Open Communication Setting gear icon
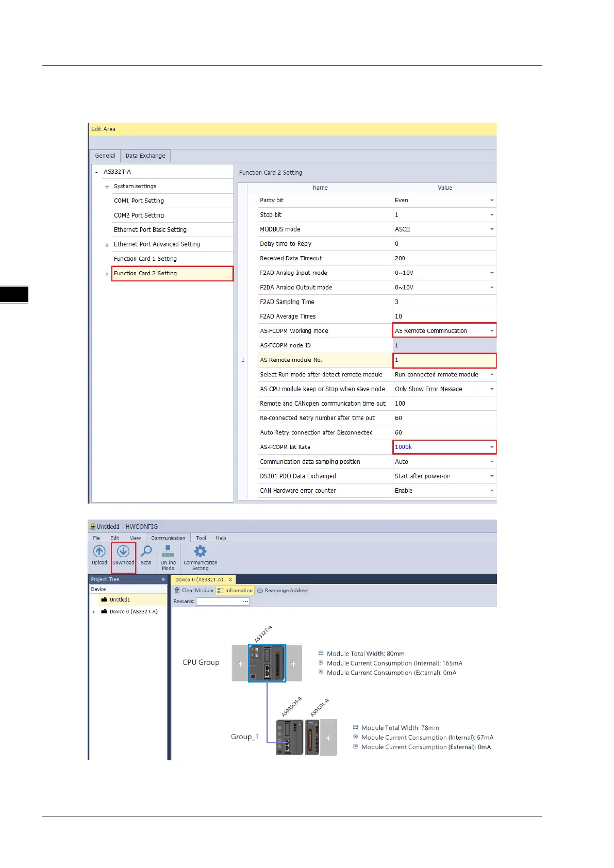Image resolution: width=614 pixels, height=868 pixels. coord(200,552)
